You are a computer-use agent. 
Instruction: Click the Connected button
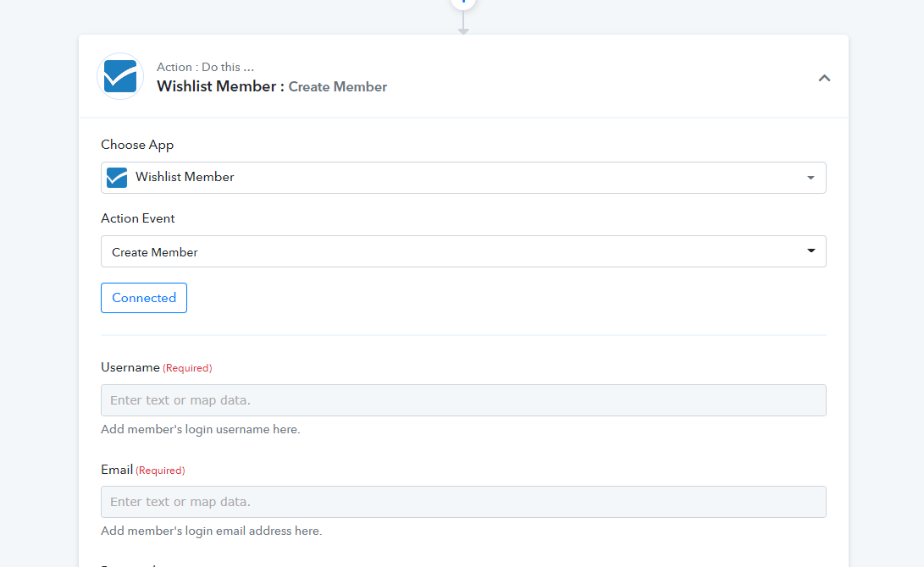pos(144,298)
